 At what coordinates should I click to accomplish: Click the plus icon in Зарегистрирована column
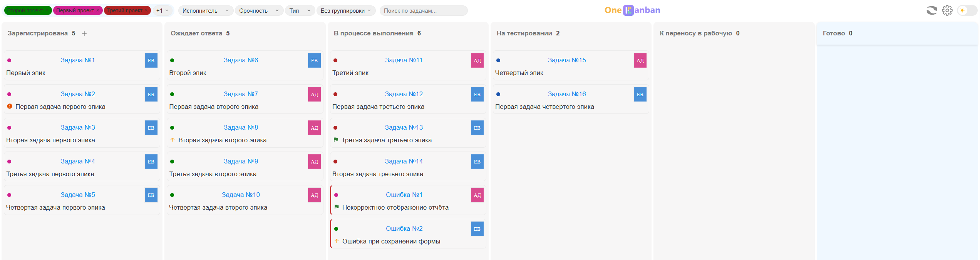tap(84, 33)
